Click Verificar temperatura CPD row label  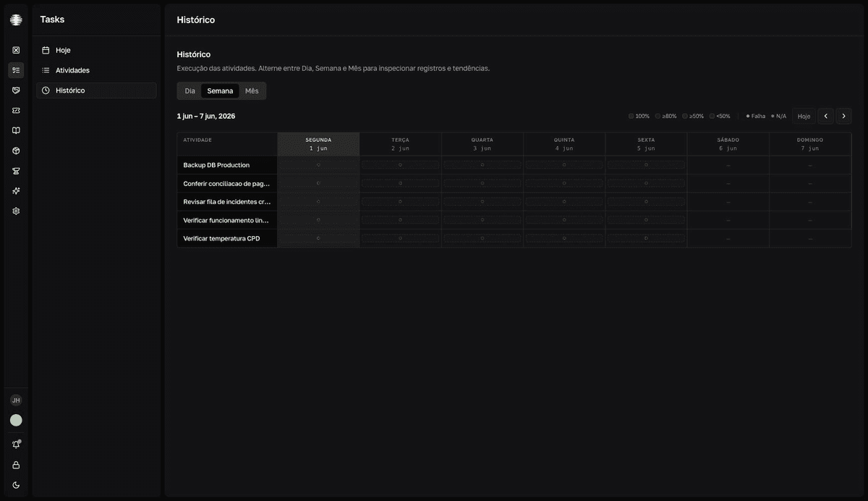pyautogui.click(x=221, y=238)
